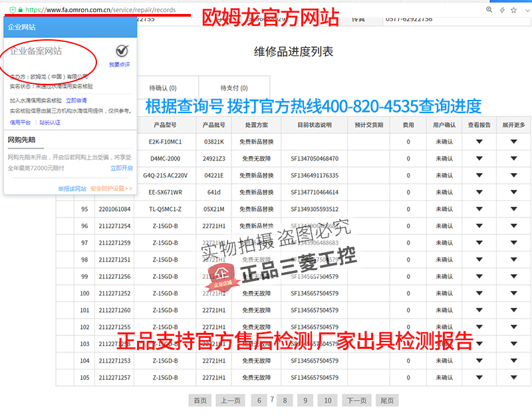Image resolution: width=532 pixels, height=416 pixels.
Task: Expand 查看报告 arrow for D4MC-2000 row
Action: click(479, 158)
